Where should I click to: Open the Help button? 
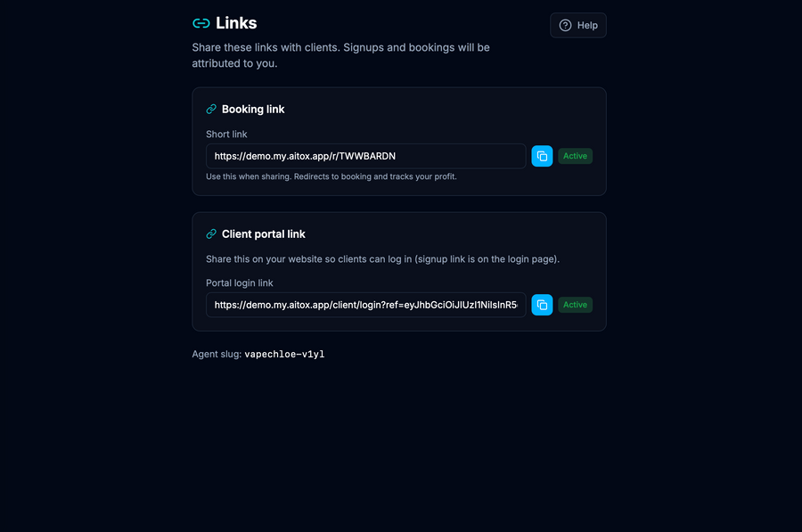(578, 25)
